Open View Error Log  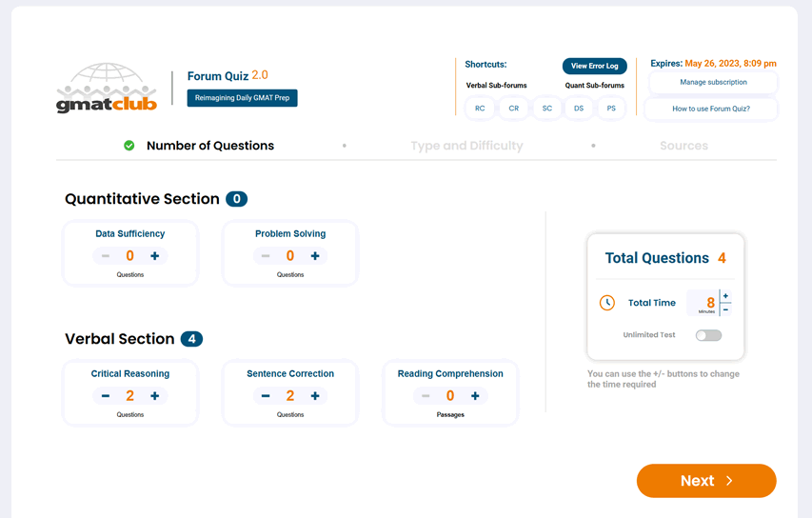coord(594,66)
